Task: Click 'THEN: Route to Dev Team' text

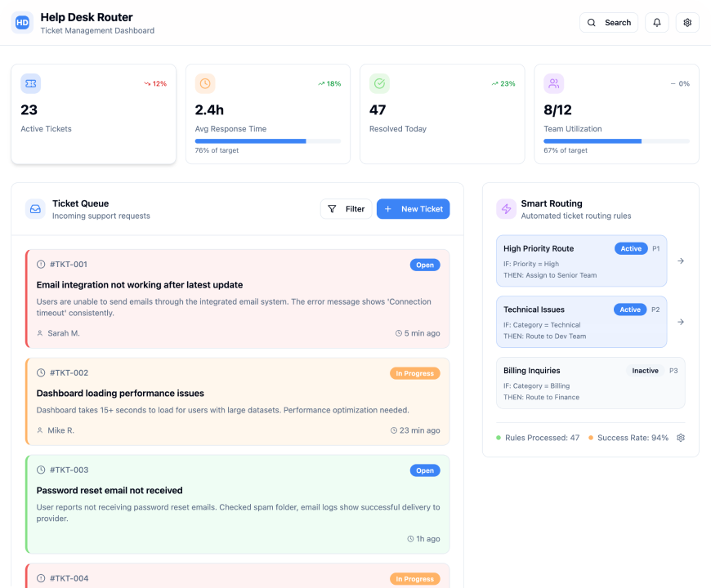Action: click(x=544, y=336)
